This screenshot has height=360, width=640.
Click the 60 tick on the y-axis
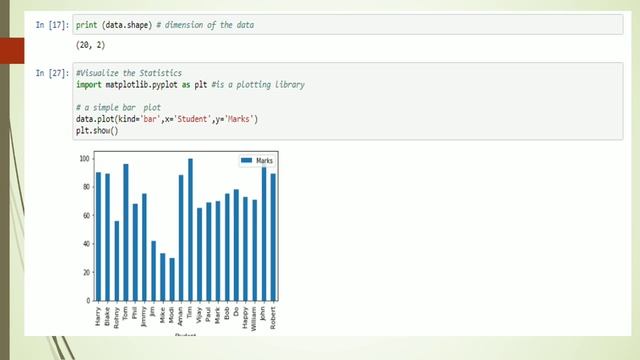point(86,216)
